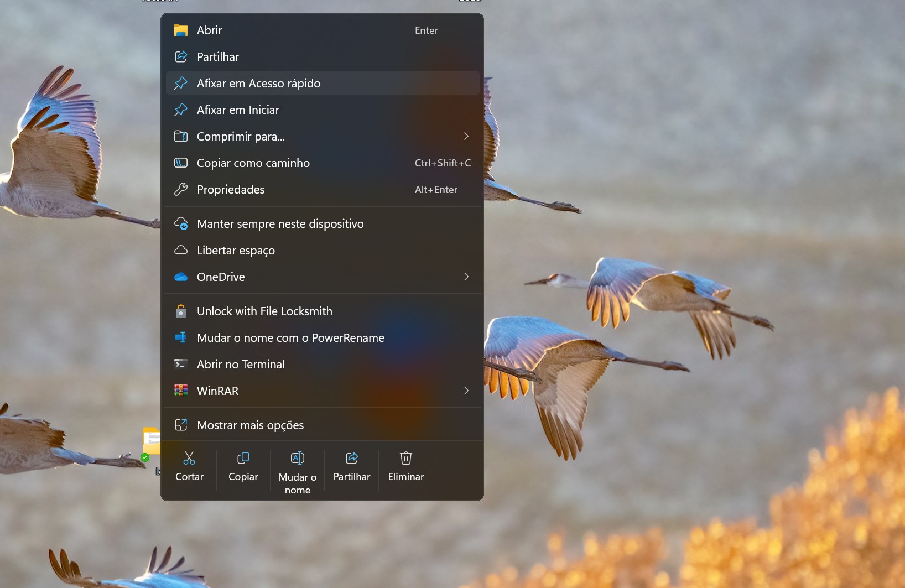Image resolution: width=905 pixels, height=588 pixels.
Task: Select Libertar espaço option
Action: (x=236, y=250)
